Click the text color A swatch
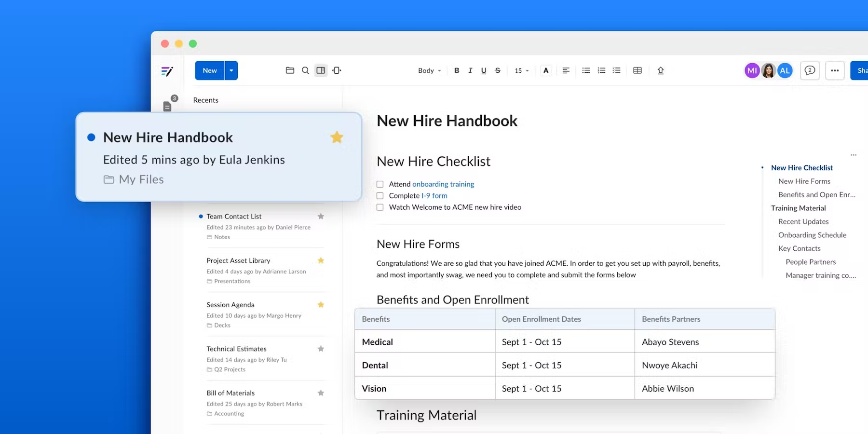 (545, 70)
